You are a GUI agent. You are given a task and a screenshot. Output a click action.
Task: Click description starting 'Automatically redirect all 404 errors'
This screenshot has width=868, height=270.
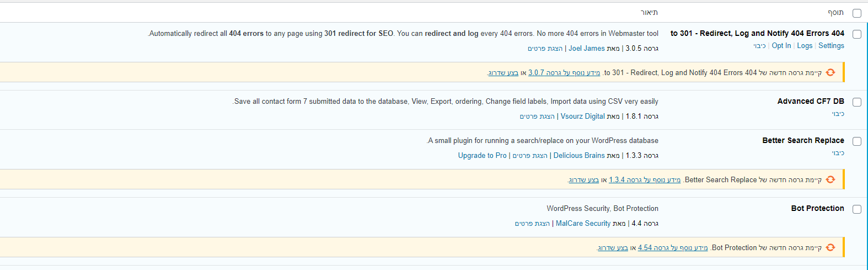[x=403, y=34]
